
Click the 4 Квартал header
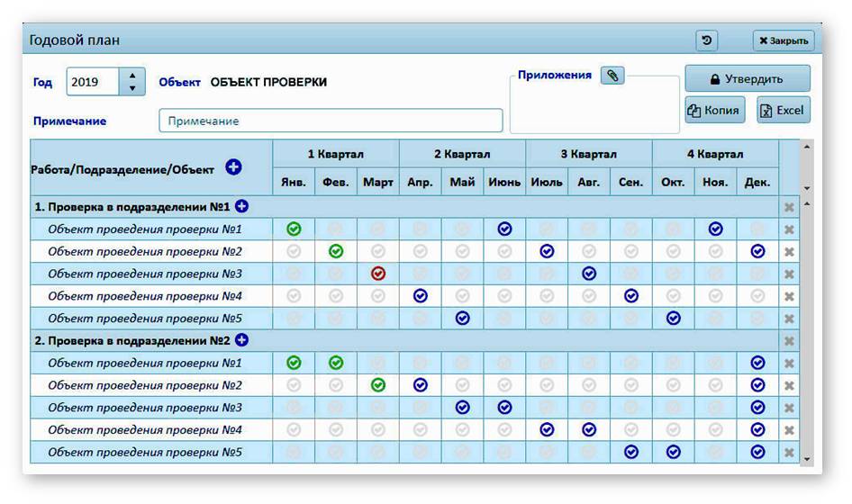click(715, 154)
